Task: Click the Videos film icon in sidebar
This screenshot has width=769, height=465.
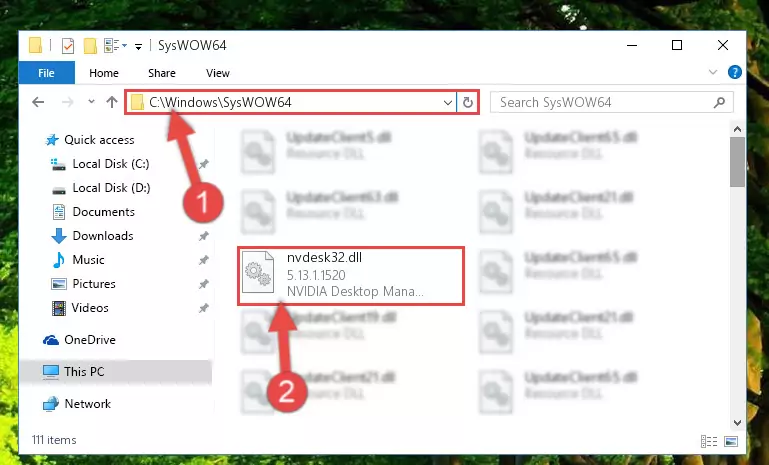Action: 58,308
